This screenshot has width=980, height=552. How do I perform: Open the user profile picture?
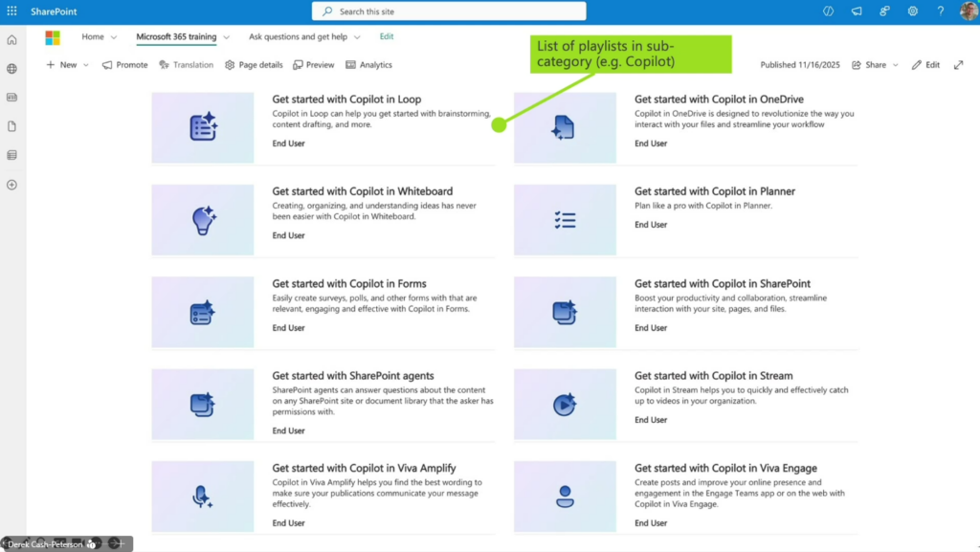click(x=968, y=11)
